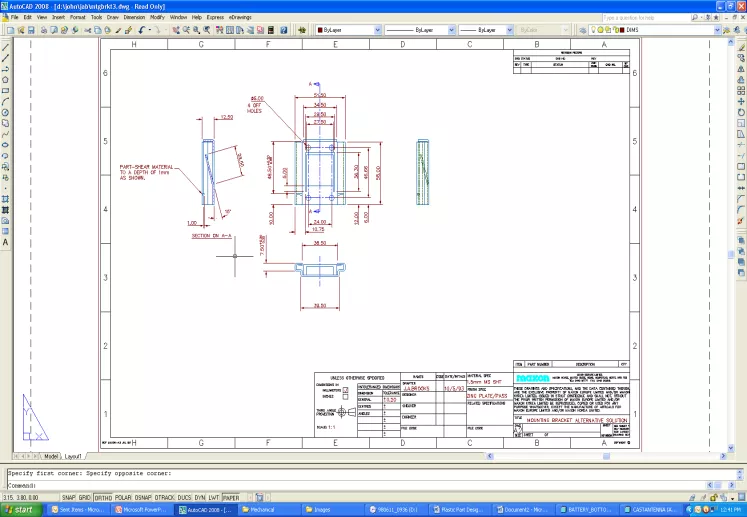Toggle SNAP mode in status bar
Screen dimensions: 747x517
pyautogui.click(x=68, y=496)
